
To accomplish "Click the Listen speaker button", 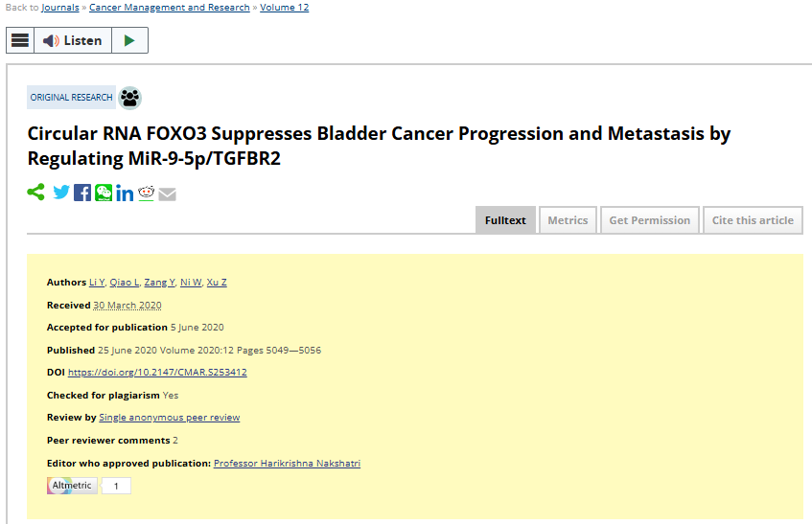I will (x=73, y=40).
